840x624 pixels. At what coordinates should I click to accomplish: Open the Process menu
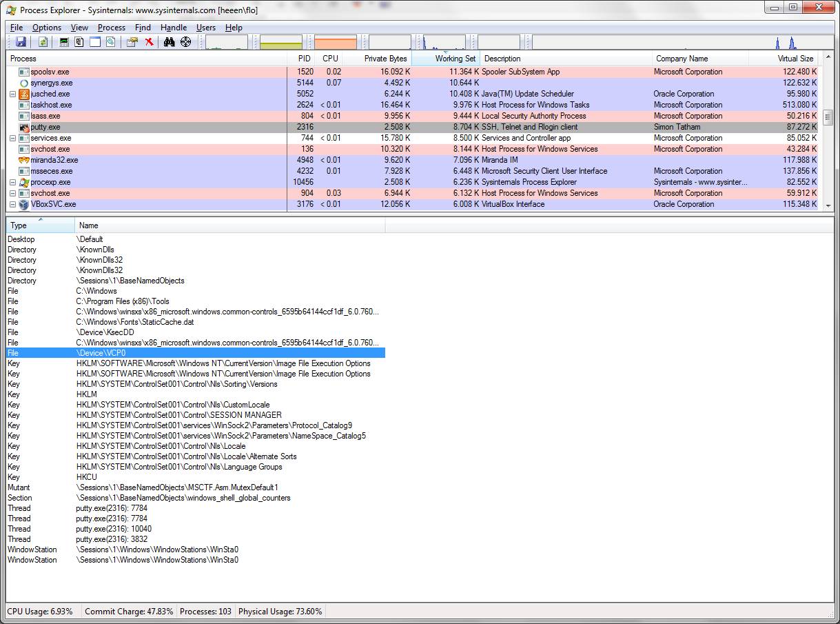click(x=112, y=28)
